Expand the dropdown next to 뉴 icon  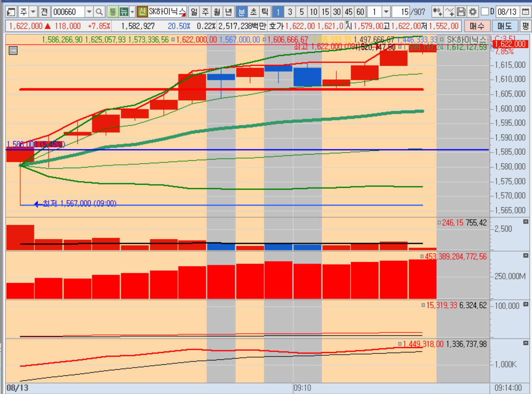132,12
